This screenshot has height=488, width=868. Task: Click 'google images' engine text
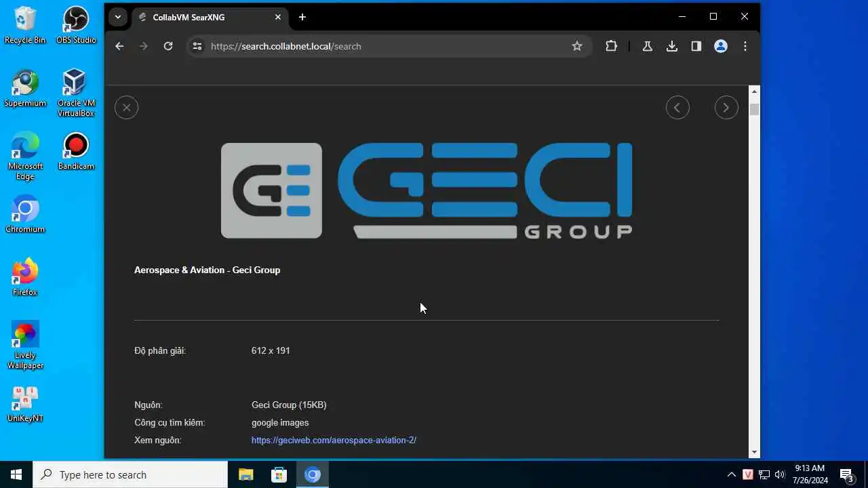(280, 422)
